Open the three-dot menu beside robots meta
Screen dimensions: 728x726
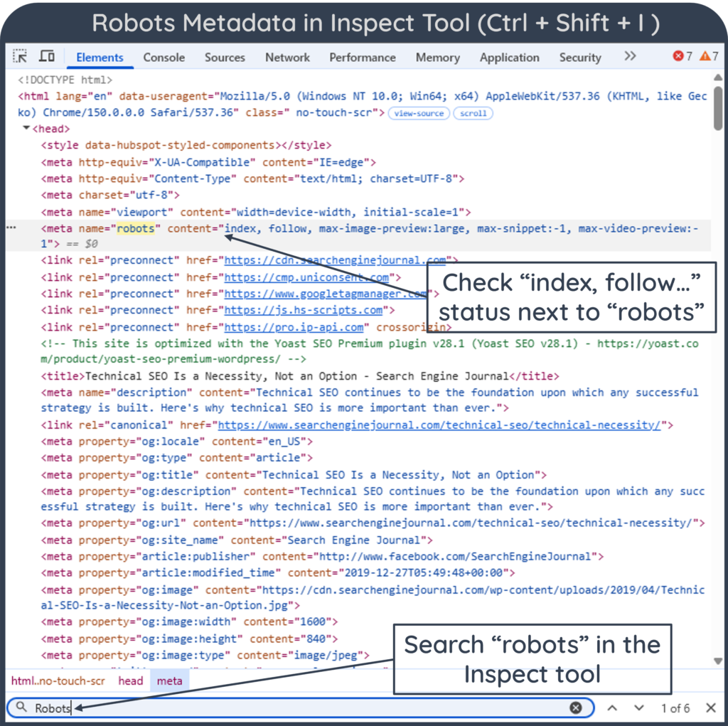[11, 228]
